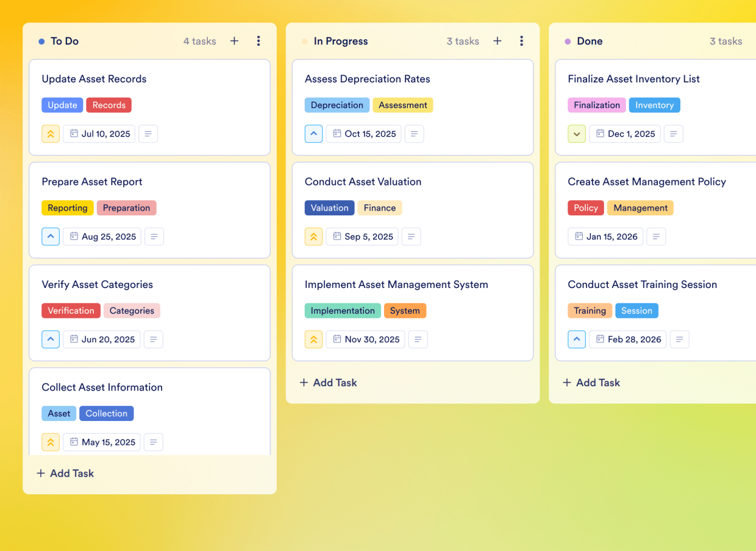Click the calendar icon on Conduct Asset Valuation
The width and height of the screenshot is (756, 551).
tap(338, 236)
